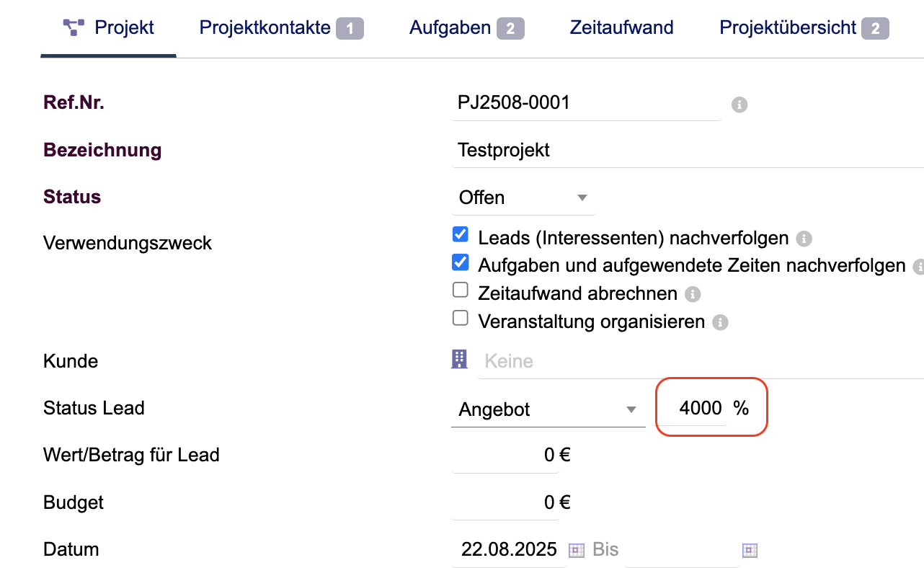The image size is (924, 568).
Task: Open calendar picker for Bis date
Action: [x=750, y=550]
